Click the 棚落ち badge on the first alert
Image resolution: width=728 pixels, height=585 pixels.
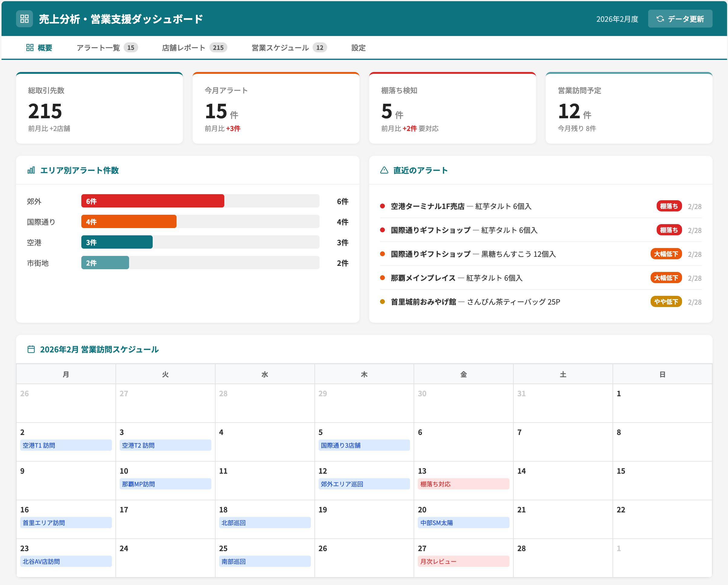pyautogui.click(x=669, y=206)
